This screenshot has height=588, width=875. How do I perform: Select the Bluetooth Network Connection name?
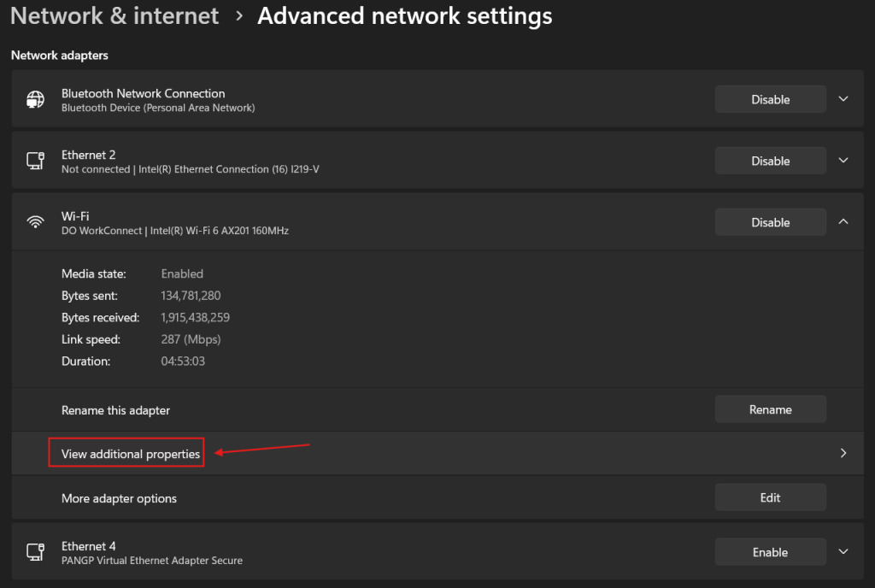click(x=143, y=93)
